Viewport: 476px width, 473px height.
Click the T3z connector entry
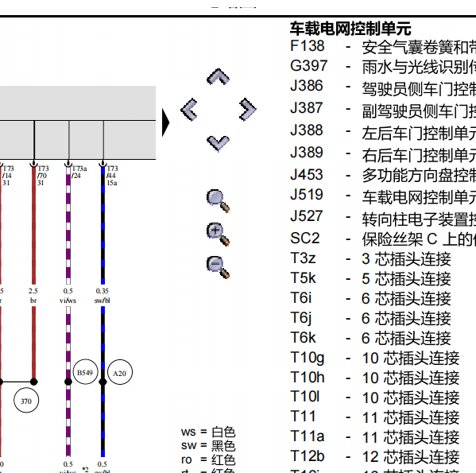point(370,258)
